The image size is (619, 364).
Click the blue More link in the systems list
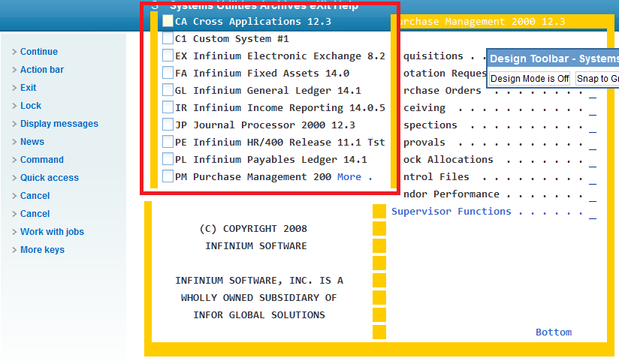point(349,176)
